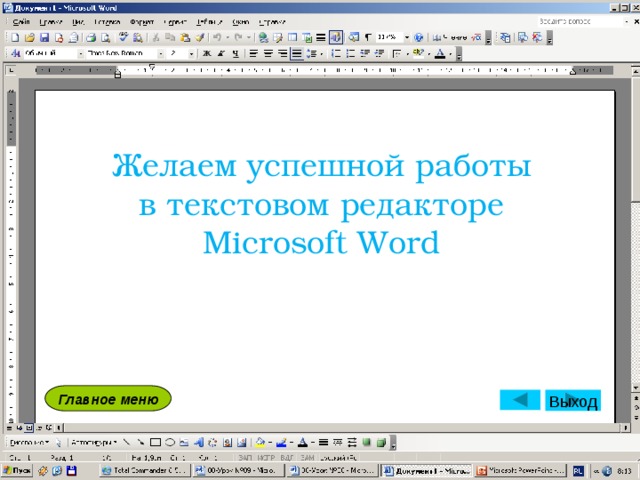Click the vertical scrollbar down arrow
The width and height of the screenshot is (640, 480).
pyautogui.click(x=636, y=388)
